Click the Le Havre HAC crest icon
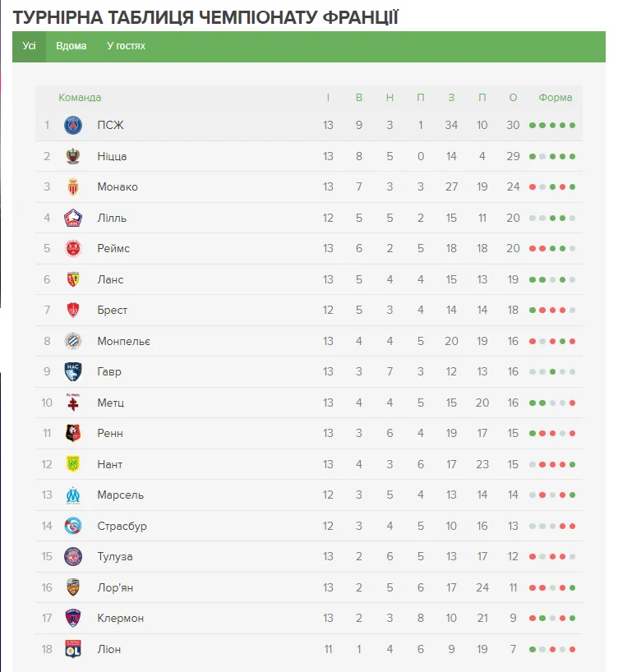This screenshot has height=672, width=618. pyautogui.click(x=74, y=371)
